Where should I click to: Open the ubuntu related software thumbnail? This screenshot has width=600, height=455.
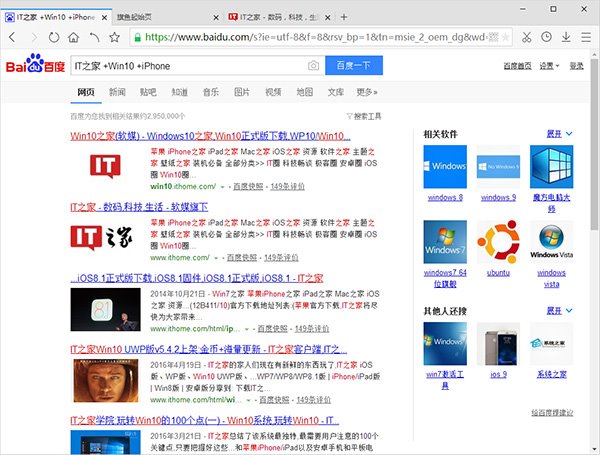coord(498,243)
